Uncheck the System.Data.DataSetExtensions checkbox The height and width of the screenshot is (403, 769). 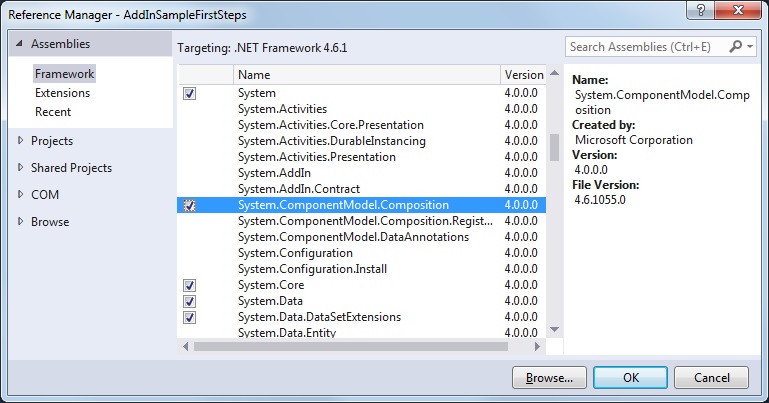[x=189, y=317]
